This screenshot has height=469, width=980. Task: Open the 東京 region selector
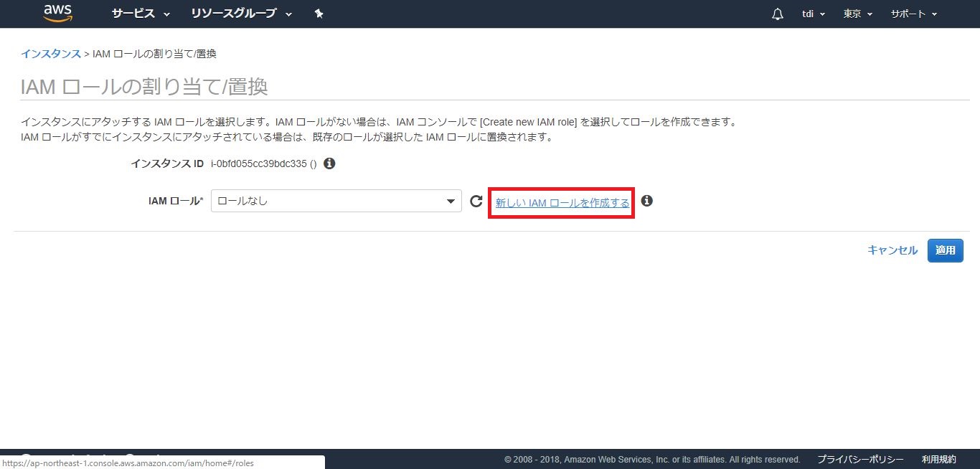click(x=857, y=14)
